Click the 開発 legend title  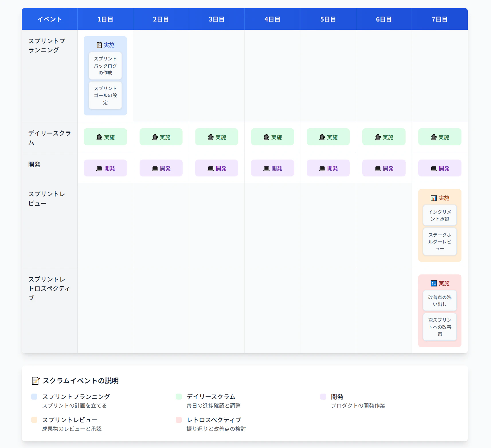(337, 397)
